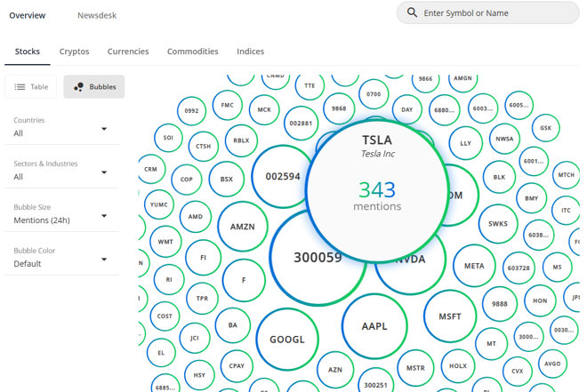
Task: Click the MCK bubble
Action: (264, 110)
